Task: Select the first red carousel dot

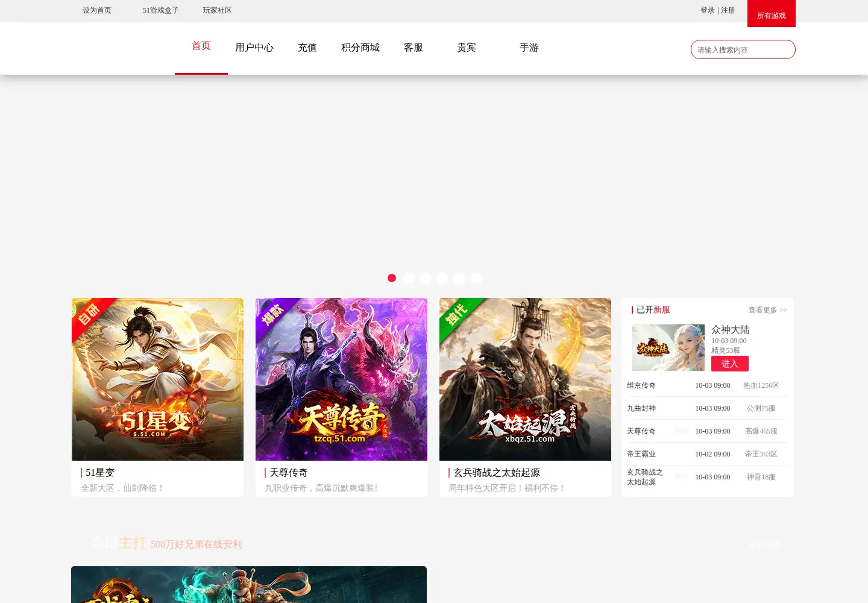Action: click(392, 278)
